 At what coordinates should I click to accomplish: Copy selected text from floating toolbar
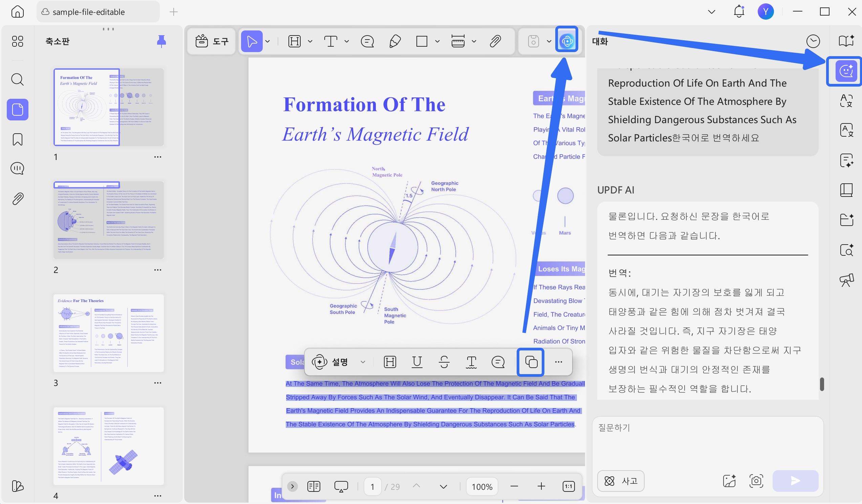click(531, 362)
